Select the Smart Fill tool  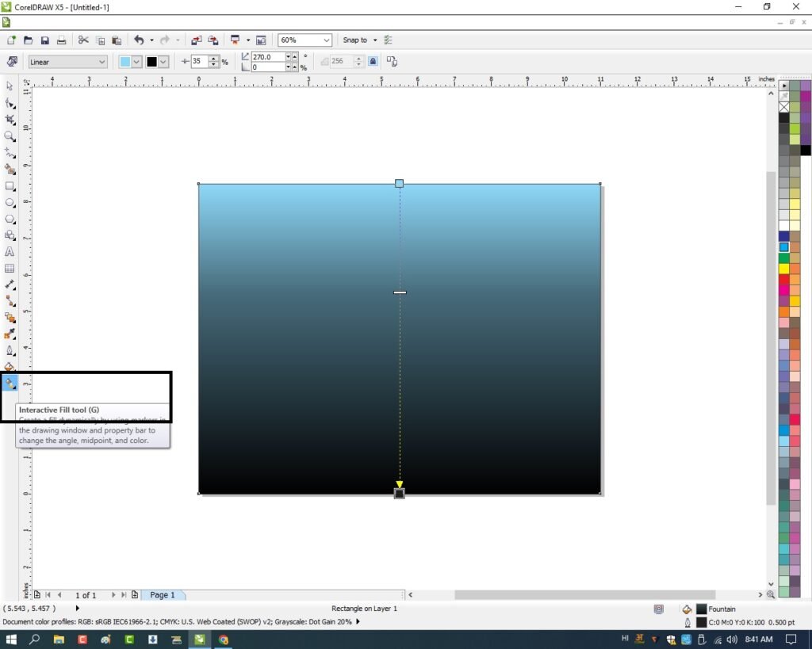coord(10,170)
